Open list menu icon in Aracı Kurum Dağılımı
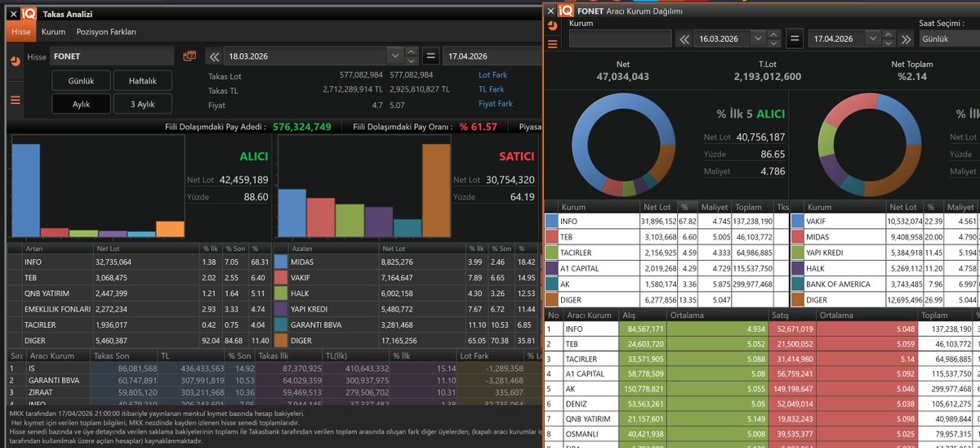This screenshot has width=980, height=448. click(x=552, y=44)
